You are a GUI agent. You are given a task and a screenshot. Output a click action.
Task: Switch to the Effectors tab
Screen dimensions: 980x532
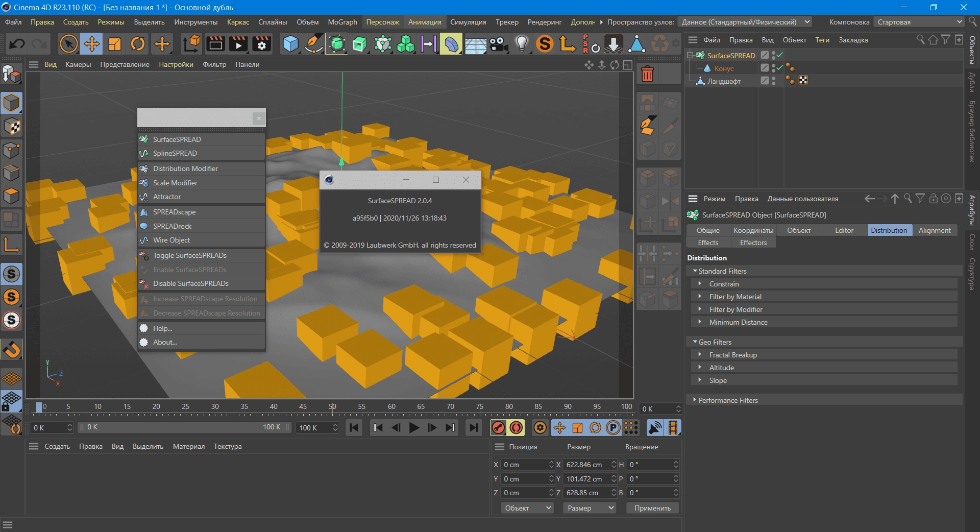(753, 243)
